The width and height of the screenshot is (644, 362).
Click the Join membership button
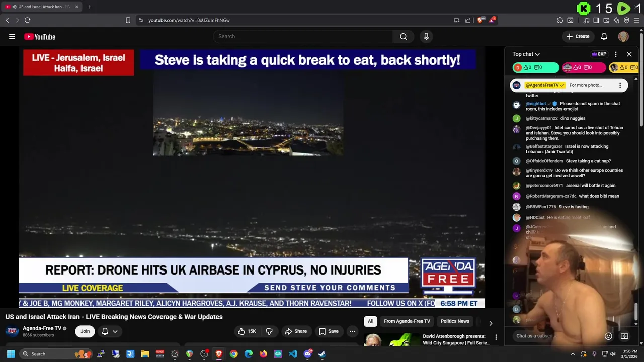[85, 331]
